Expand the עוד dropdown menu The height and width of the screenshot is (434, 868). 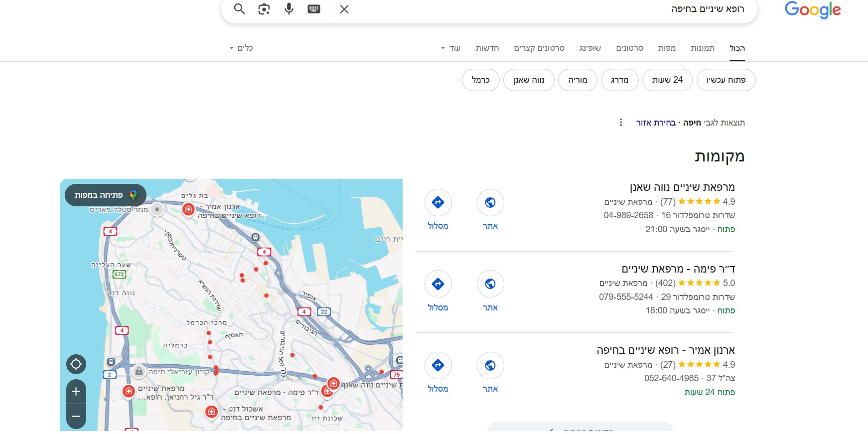[451, 48]
